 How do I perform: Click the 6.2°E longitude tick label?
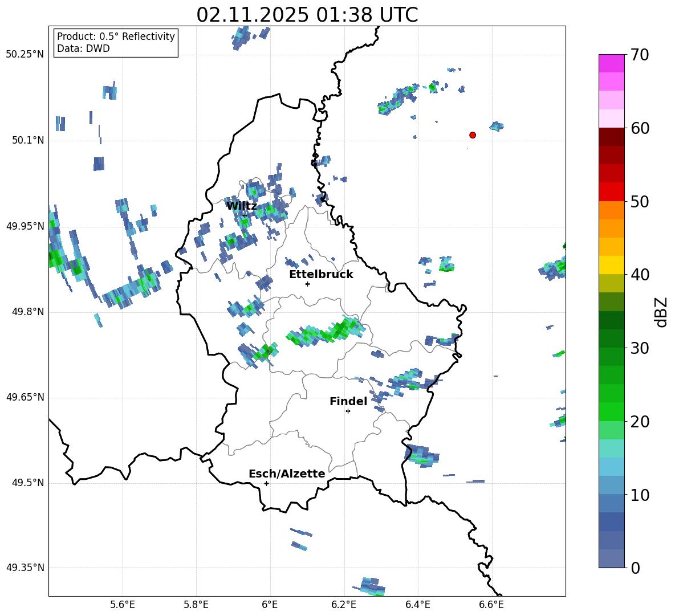[x=344, y=604]
